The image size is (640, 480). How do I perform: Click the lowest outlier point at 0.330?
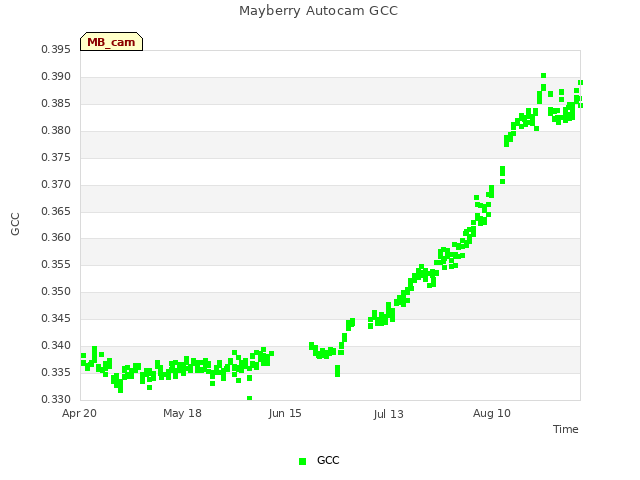pyautogui.click(x=249, y=398)
